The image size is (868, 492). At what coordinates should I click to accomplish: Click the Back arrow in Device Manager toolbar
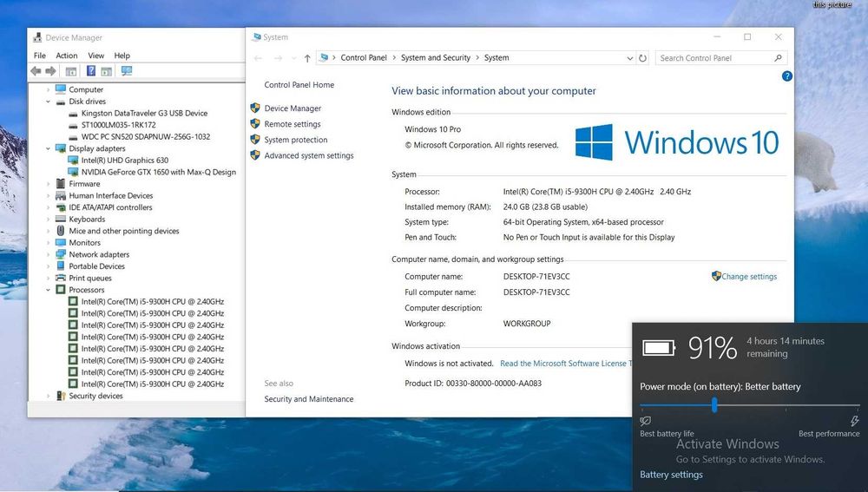(36, 71)
